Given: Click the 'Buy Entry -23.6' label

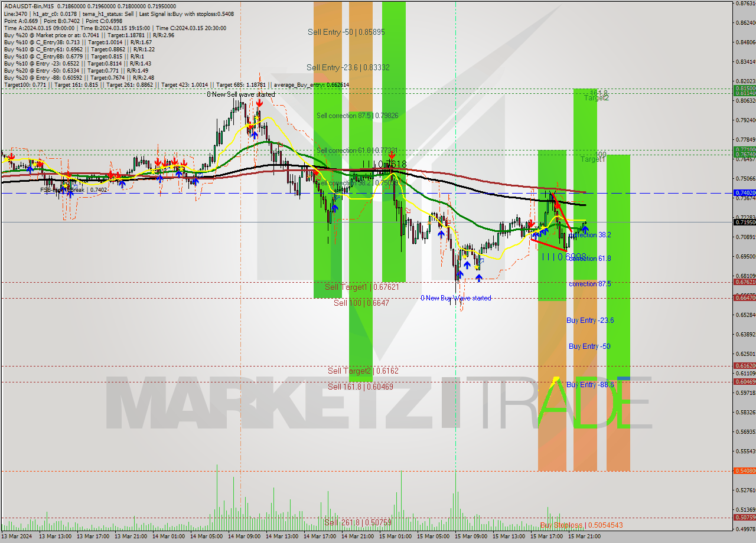Looking at the screenshot, I should (x=590, y=320).
